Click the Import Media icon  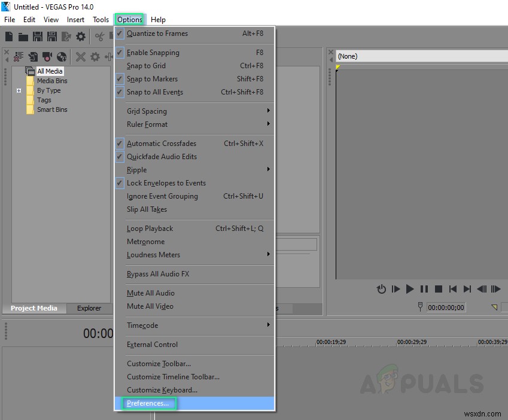pyautogui.click(x=33, y=57)
